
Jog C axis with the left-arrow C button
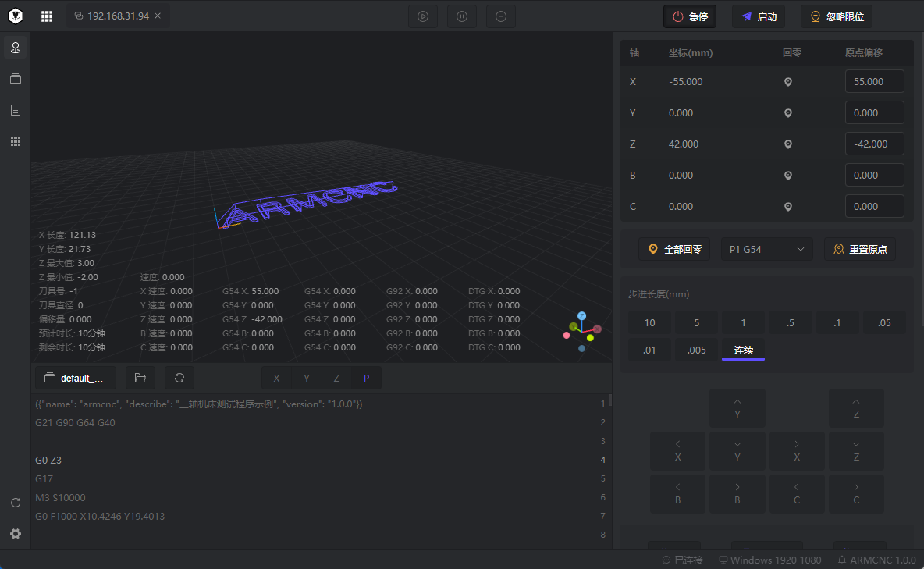(797, 494)
